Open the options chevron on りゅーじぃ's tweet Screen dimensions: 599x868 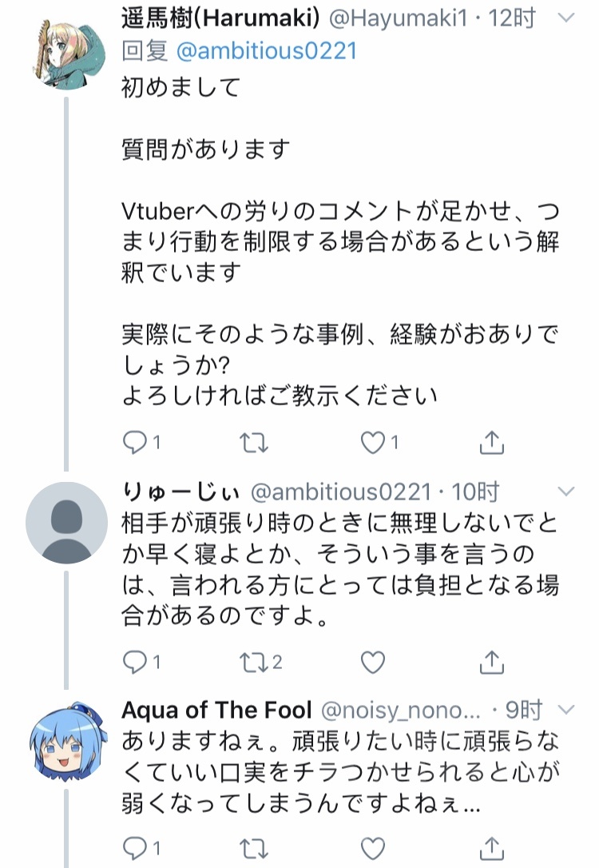[566, 493]
